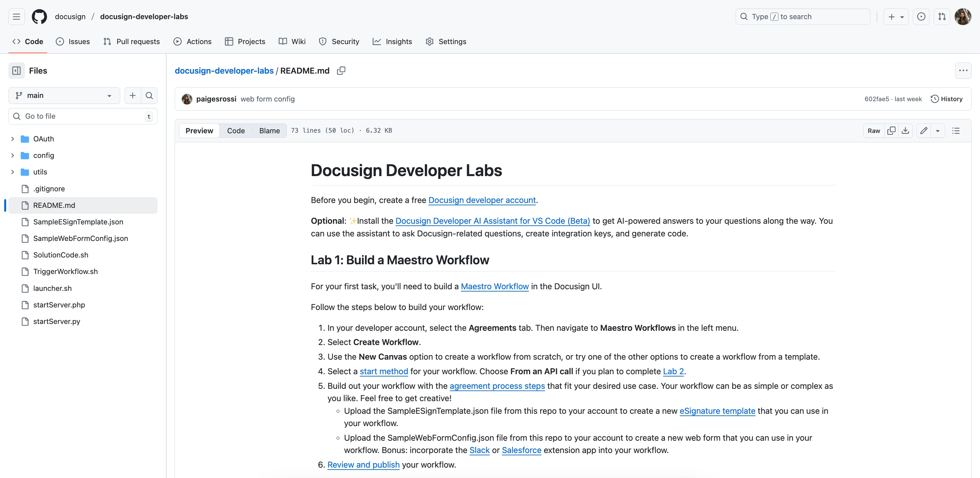Switch to Blame view of file
Image resolution: width=980 pixels, height=478 pixels.
click(269, 131)
